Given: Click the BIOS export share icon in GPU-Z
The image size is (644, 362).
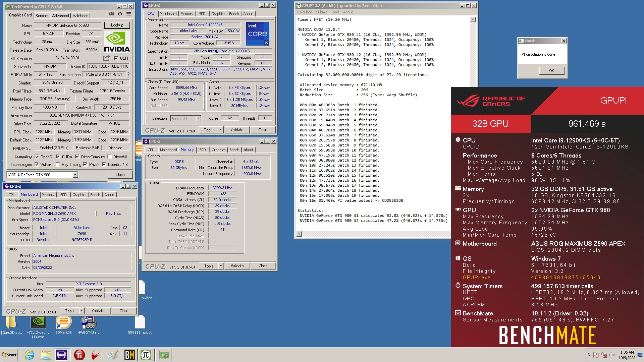Looking at the screenshot, I should pos(107,58).
